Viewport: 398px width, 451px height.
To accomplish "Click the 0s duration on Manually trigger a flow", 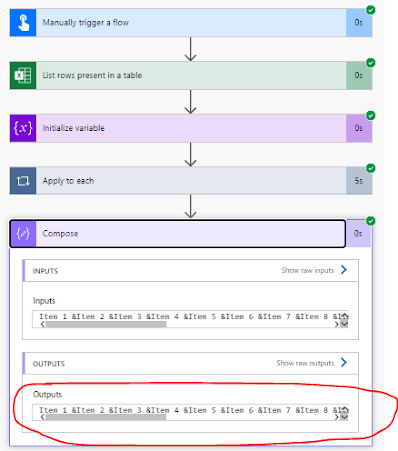I will click(x=359, y=23).
